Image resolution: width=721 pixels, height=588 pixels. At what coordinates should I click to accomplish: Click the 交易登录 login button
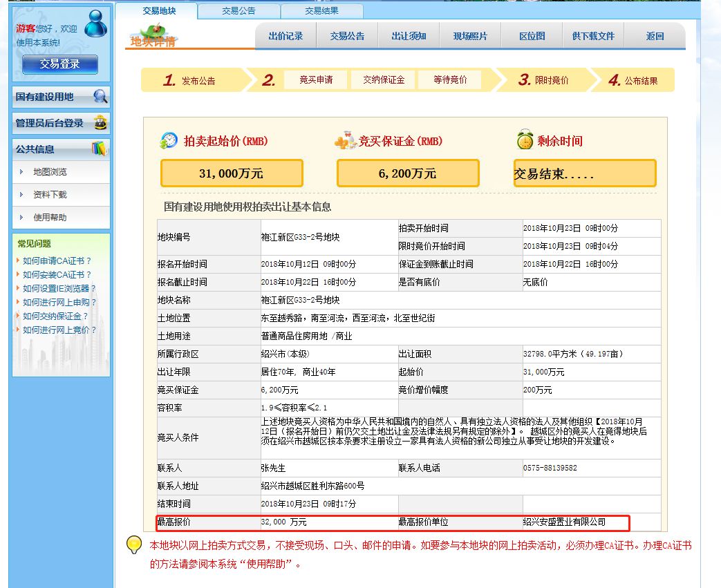pyautogui.click(x=62, y=64)
